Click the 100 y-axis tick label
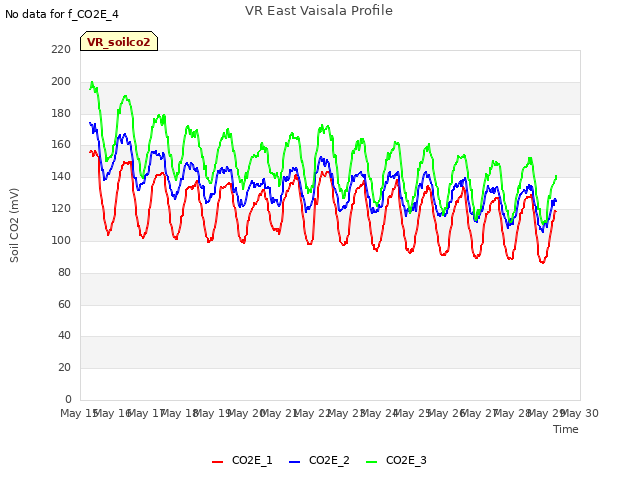 point(61,240)
